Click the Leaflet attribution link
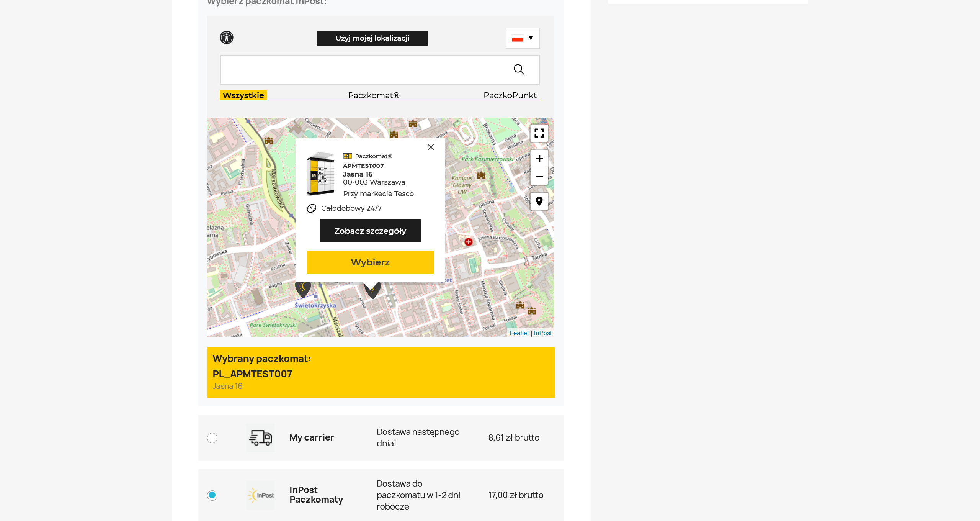Screen dimensions: 980x521 pos(519,333)
